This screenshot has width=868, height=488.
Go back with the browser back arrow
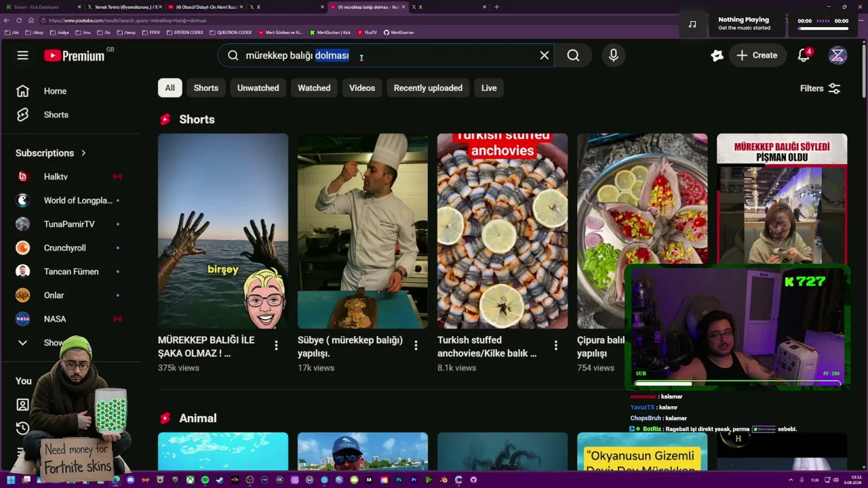[7, 20]
